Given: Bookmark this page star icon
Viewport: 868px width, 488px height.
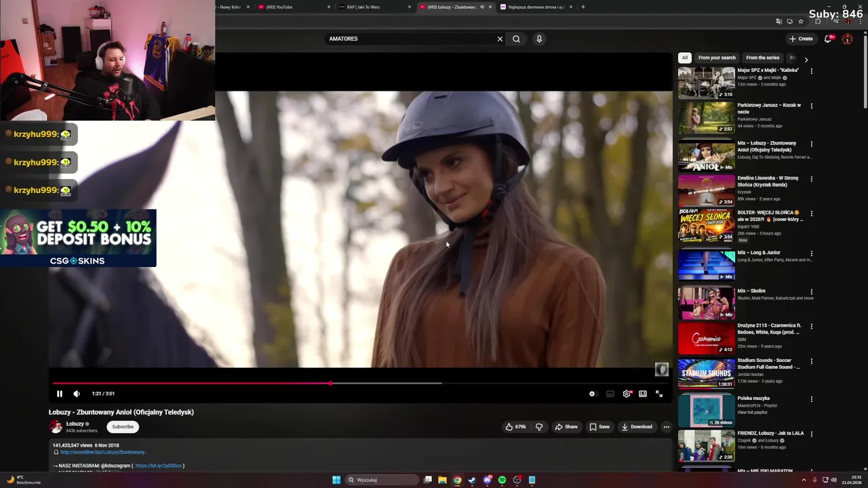Looking at the screenshot, I should (x=801, y=21).
